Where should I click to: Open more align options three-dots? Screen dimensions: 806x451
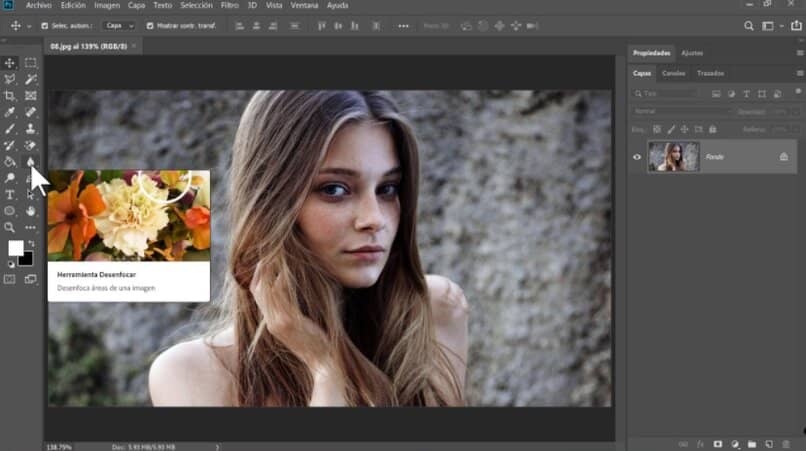(x=404, y=26)
